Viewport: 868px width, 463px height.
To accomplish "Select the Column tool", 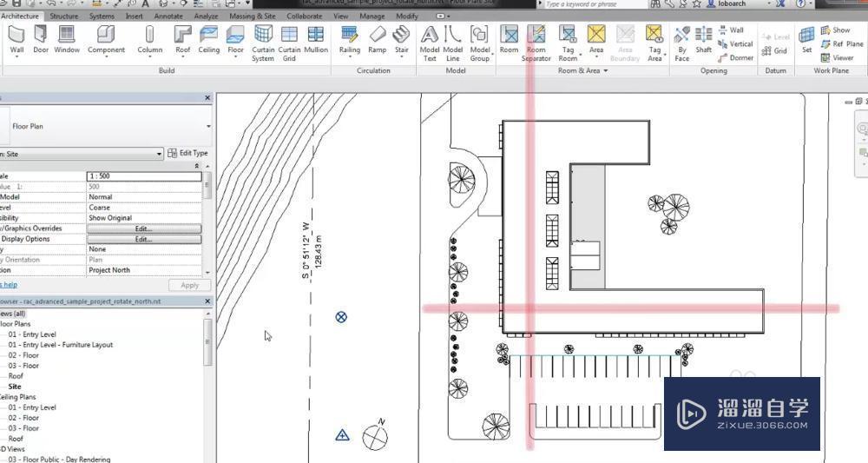I will pyautogui.click(x=150, y=41).
